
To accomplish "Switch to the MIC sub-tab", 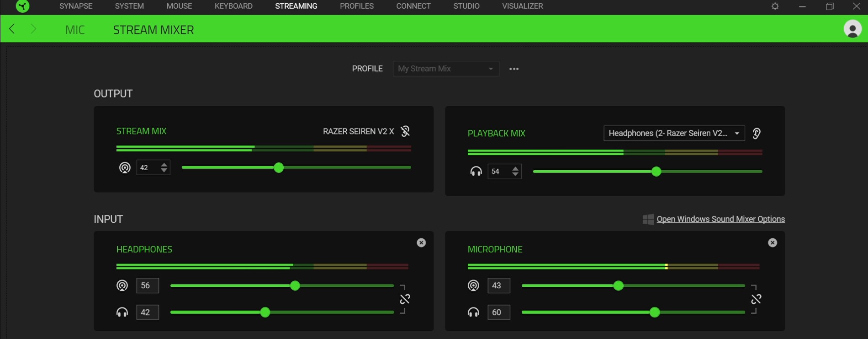I will pos(75,30).
